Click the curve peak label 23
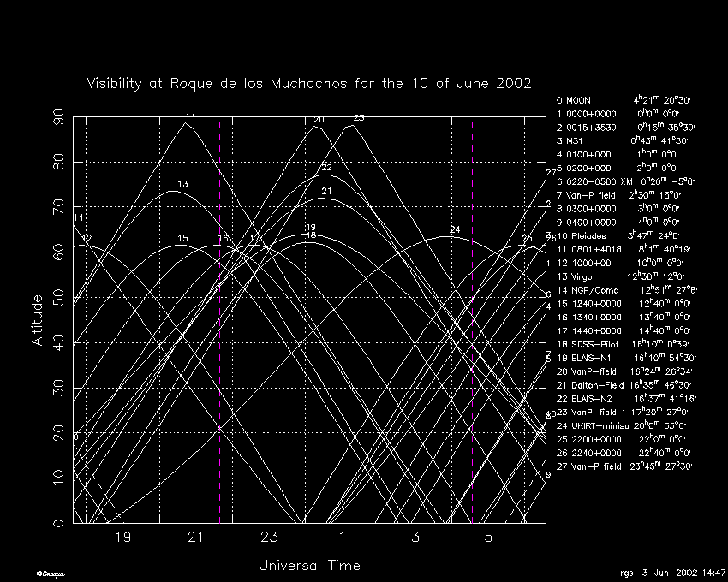Image resolution: width=728 pixels, height=582 pixels. (x=359, y=118)
